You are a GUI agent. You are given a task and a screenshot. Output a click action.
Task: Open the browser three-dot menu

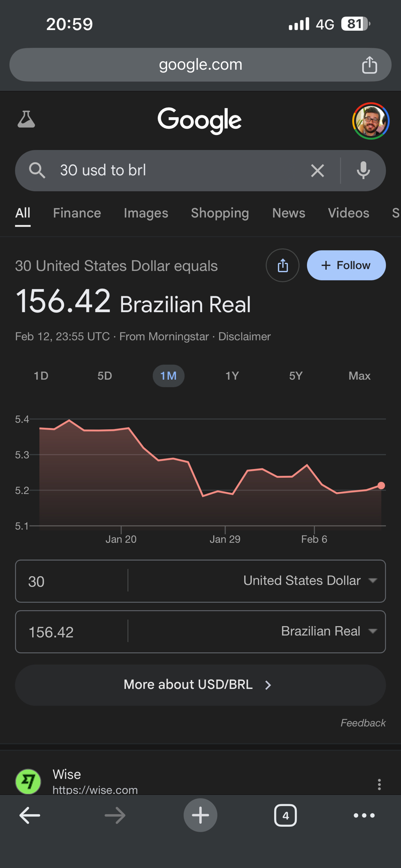[x=364, y=815]
